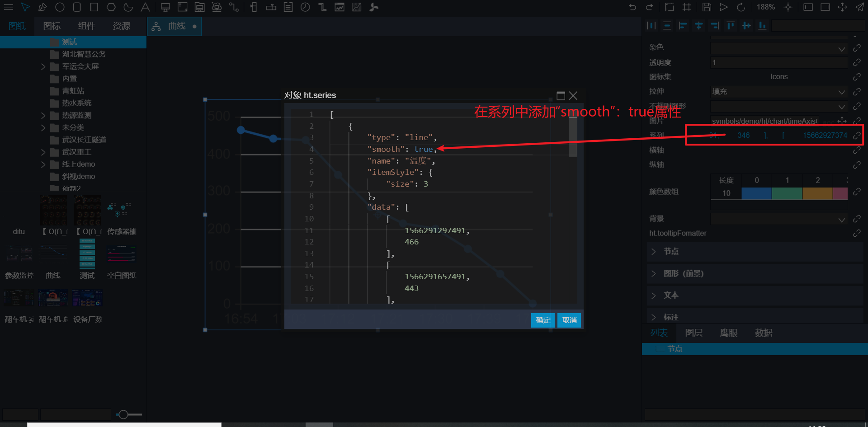Image resolution: width=868 pixels, height=427 pixels.
Task: Click the clock widget icon in the toolbar
Action: pos(305,7)
